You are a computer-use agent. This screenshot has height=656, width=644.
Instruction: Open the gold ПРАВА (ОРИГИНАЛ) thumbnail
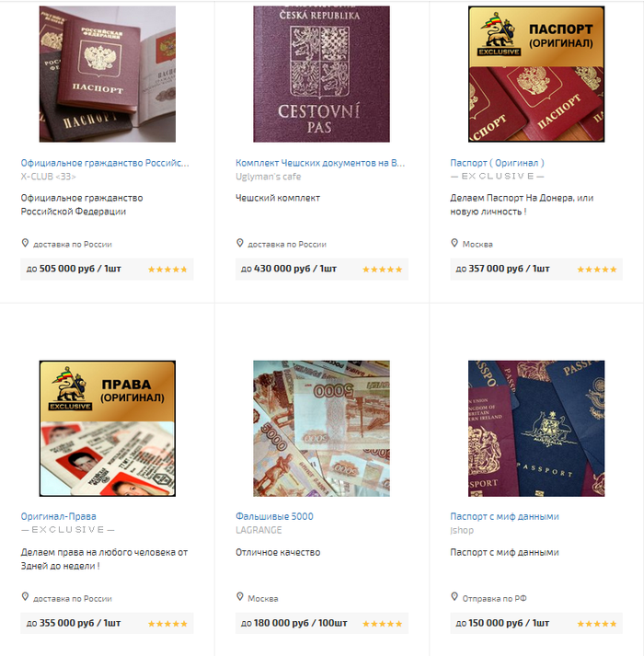click(108, 429)
